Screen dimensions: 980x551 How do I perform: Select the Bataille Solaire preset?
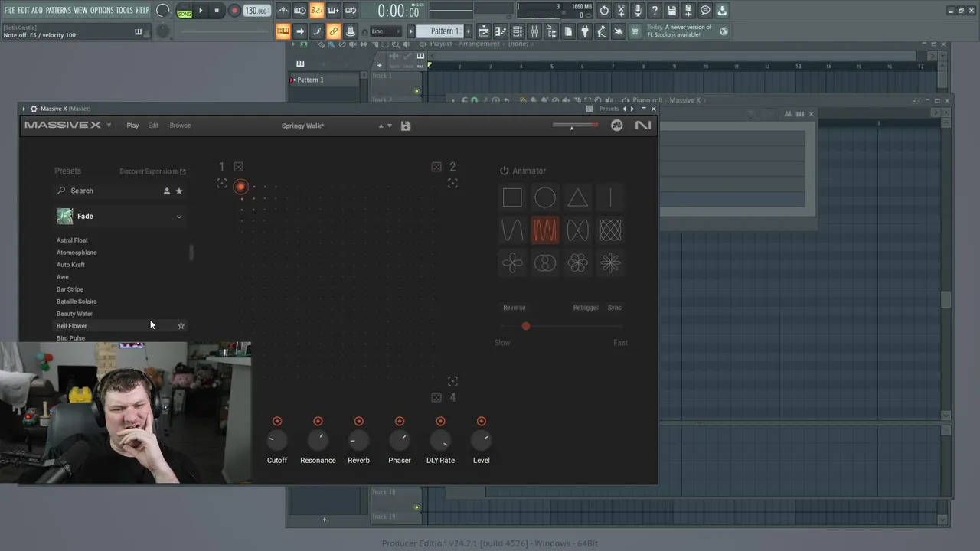click(x=77, y=302)
